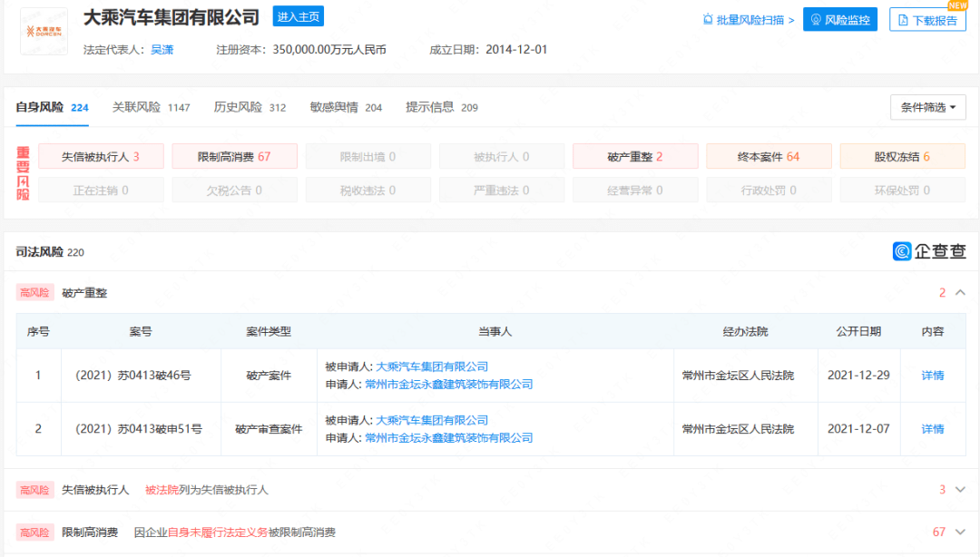
Task: Click the 限制出境 0 risk tag
Action: pyautogui.click(x=368, y=156)
